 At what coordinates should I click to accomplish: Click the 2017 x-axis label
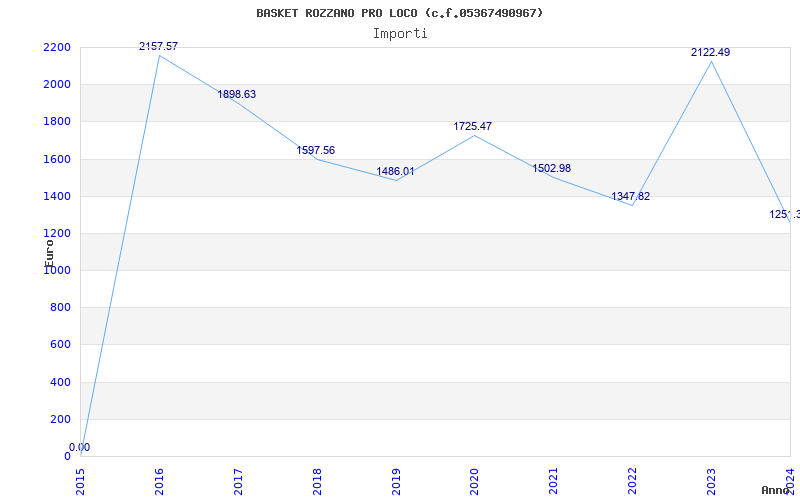tap(238, 481)
